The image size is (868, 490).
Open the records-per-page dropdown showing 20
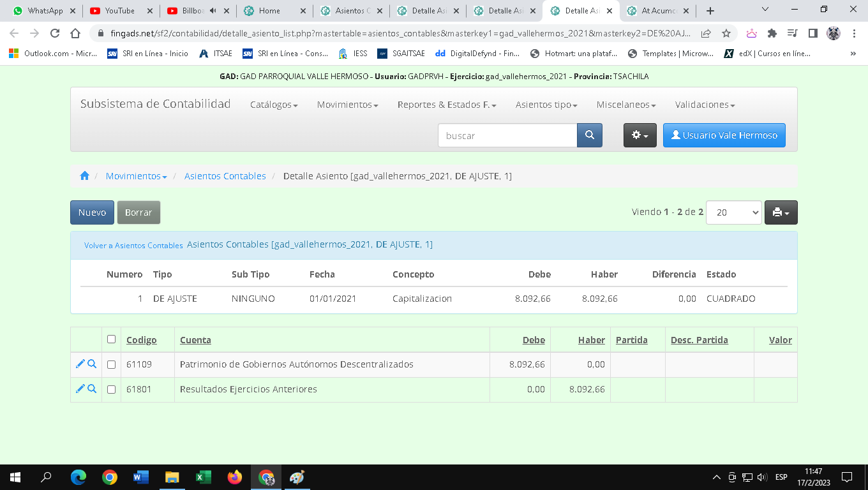coord(733,212)
